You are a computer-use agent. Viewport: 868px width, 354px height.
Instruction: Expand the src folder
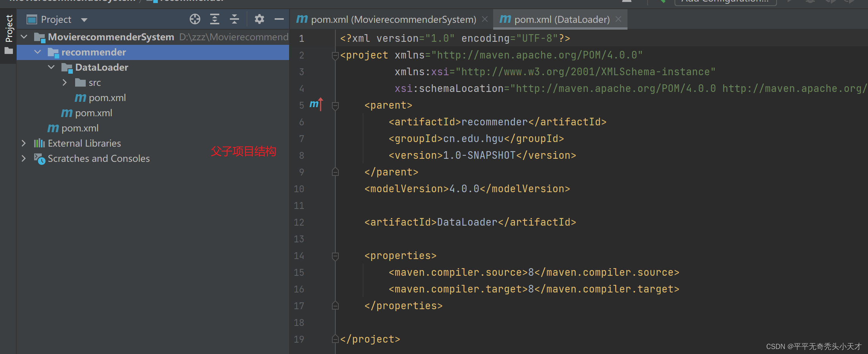[x=64, y=82]
